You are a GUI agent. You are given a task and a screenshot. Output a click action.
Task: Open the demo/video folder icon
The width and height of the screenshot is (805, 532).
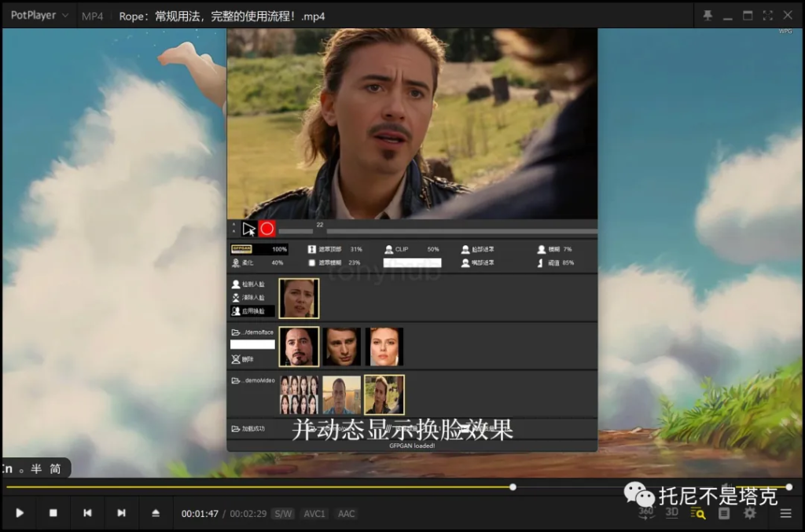[x=236, y=380]
